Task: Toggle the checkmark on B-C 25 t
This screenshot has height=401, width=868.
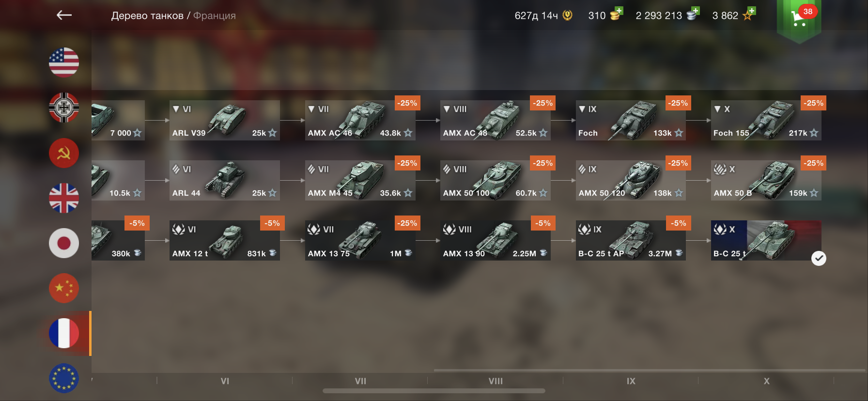Action: [x=819, y=259]
